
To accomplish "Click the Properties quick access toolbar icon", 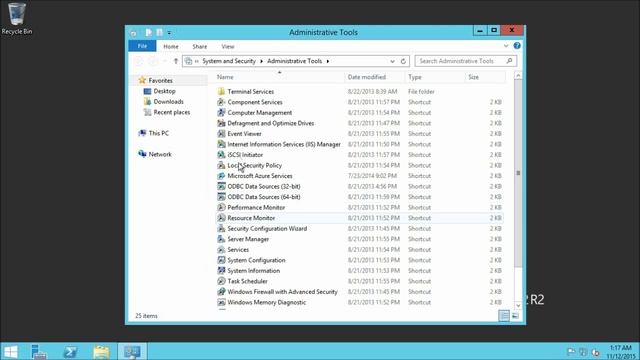I will coord(149,33).
